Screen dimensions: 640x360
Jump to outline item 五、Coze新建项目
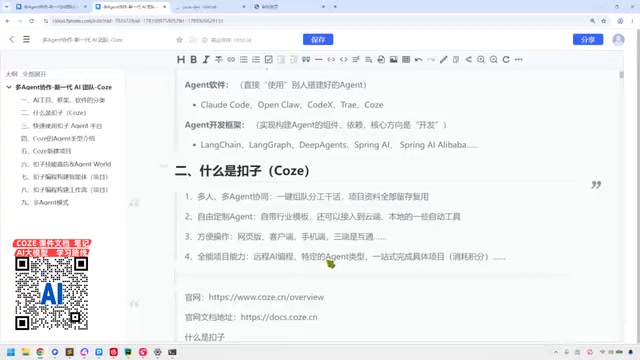pyautogui.click(x=46, y=151)
